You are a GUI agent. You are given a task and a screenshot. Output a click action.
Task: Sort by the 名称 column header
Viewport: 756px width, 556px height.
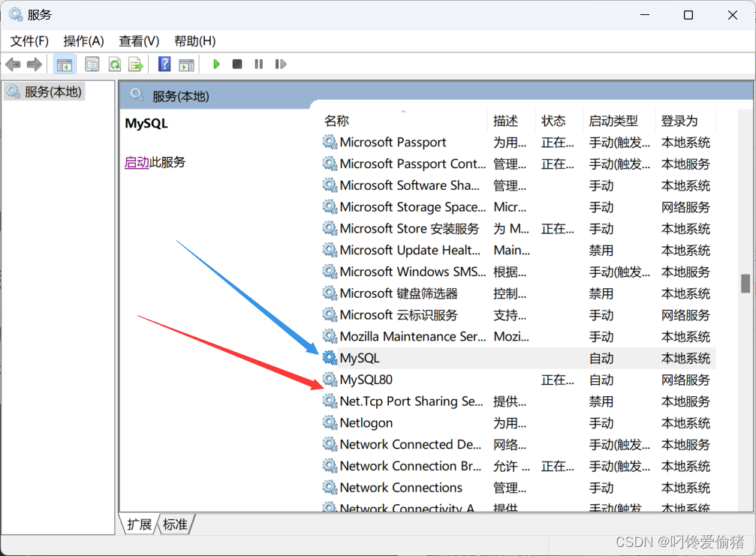(x=336, y=121)
